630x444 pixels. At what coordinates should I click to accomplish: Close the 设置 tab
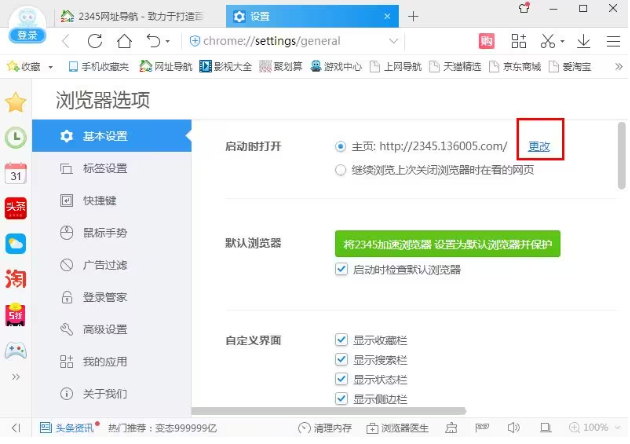tap(387, 16)
